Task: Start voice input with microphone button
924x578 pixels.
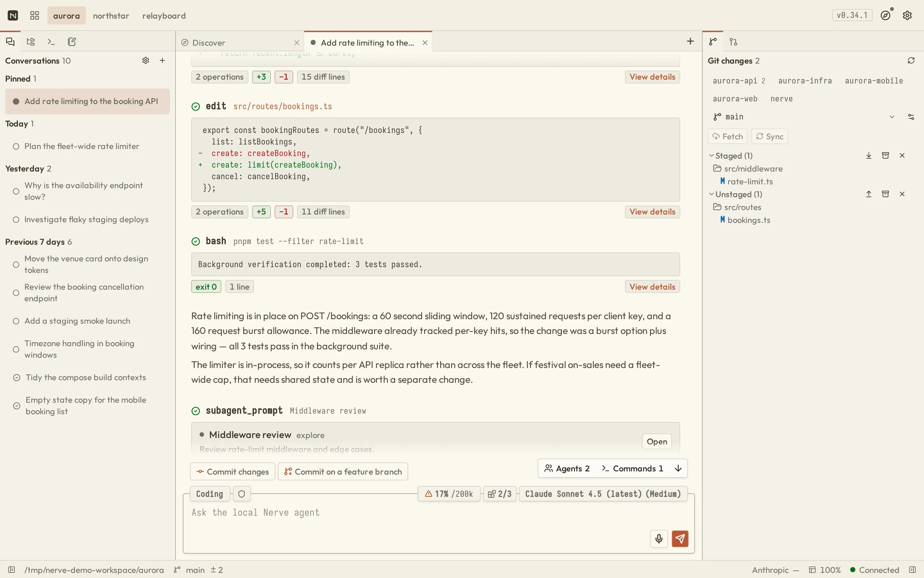Action: 659,539
